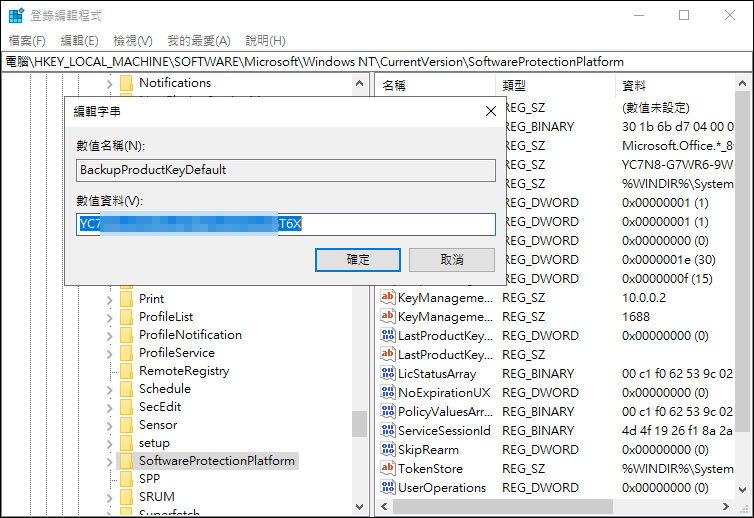Click the SoftwareProtectionPlatform folder icon
This screenshot has height=518, width=754.
tap(126, 461)
